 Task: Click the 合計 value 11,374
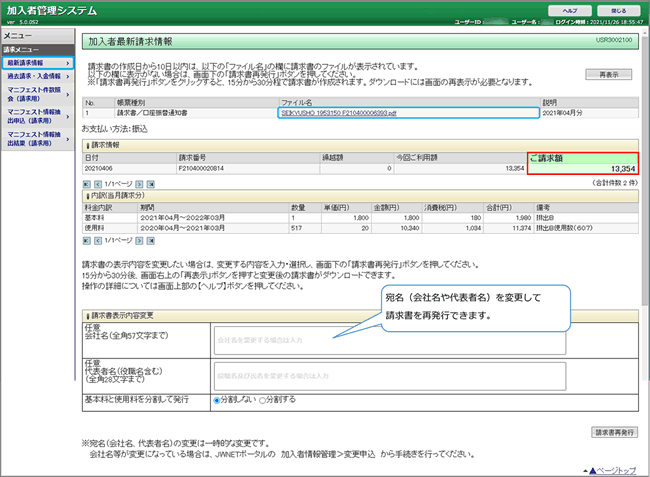point(522,228)
